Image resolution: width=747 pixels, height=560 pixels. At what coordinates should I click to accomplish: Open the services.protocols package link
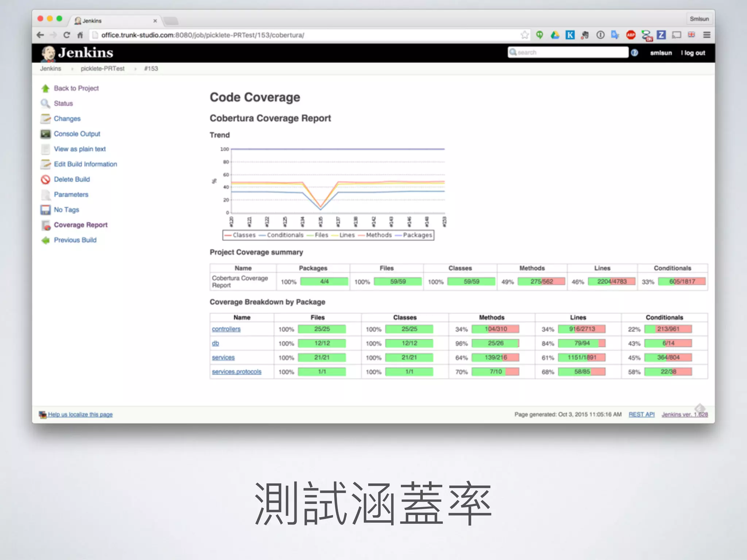[237, 372]
